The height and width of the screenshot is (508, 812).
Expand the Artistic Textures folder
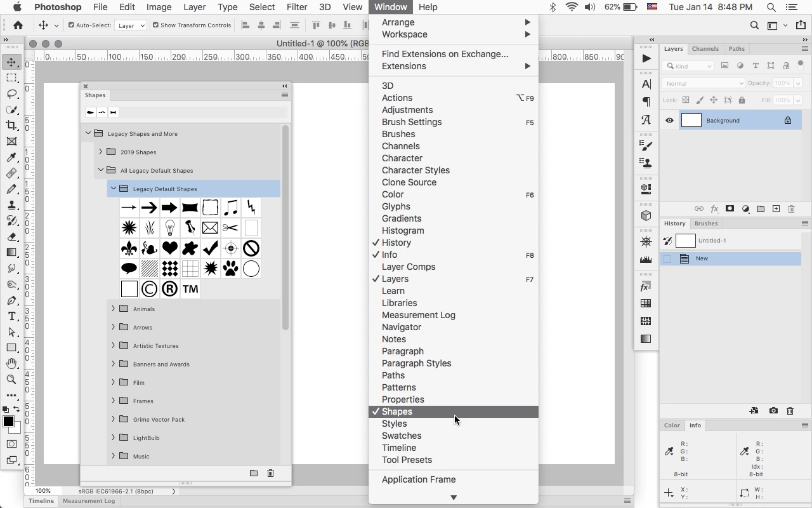click(x=113, y=345)
